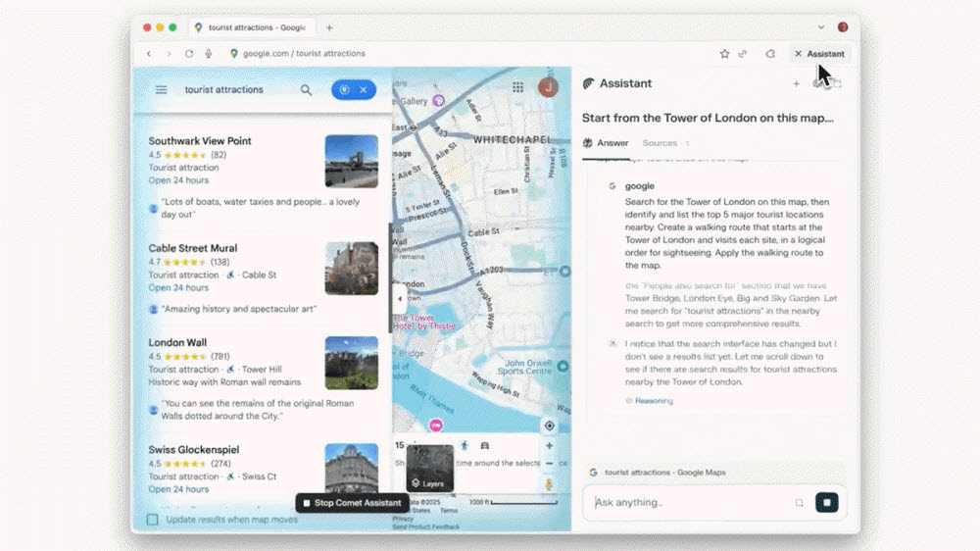
Task: Open the browser tab list chevron
Action: coord(821,27)
